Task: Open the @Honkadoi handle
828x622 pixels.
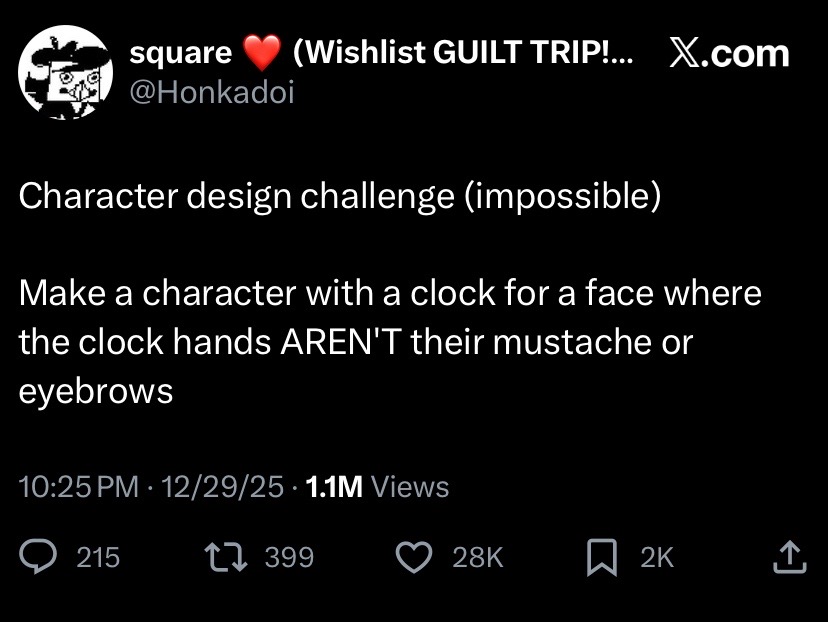Action: pyautogui.click(x=212, y=92)
